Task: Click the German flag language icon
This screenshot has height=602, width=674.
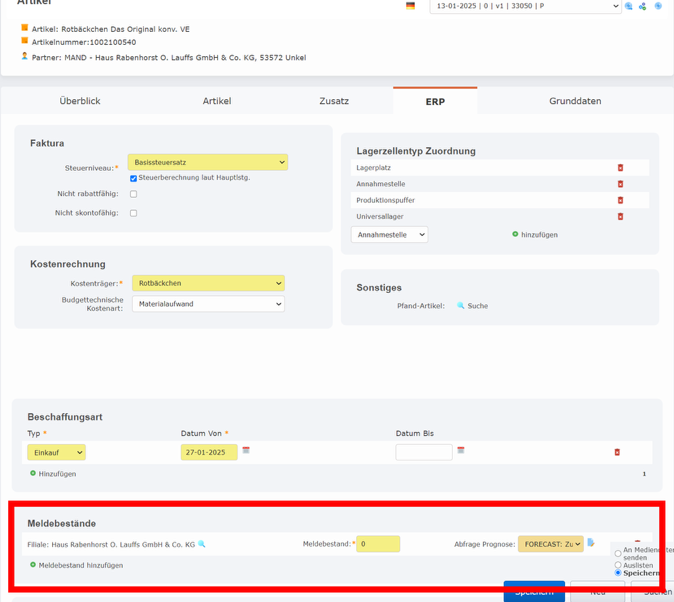Action: click(x=410, y=6)
